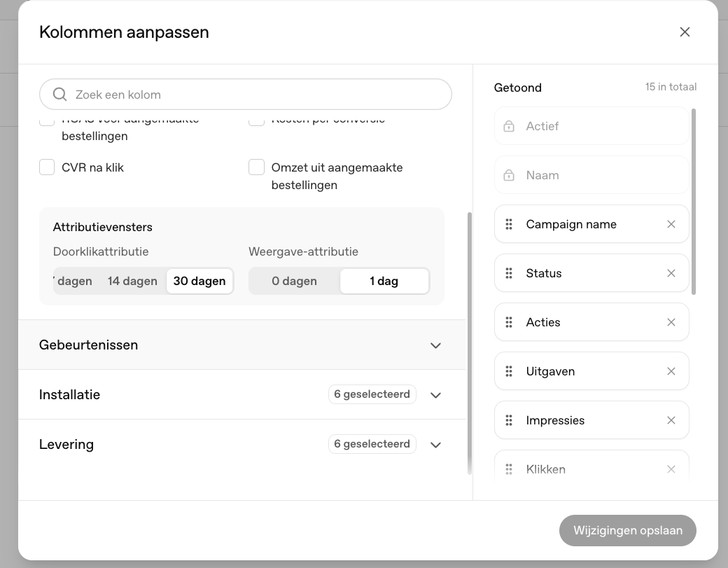Remove the Acties column
Screen dimensions: 728x568
click(671, 322)
